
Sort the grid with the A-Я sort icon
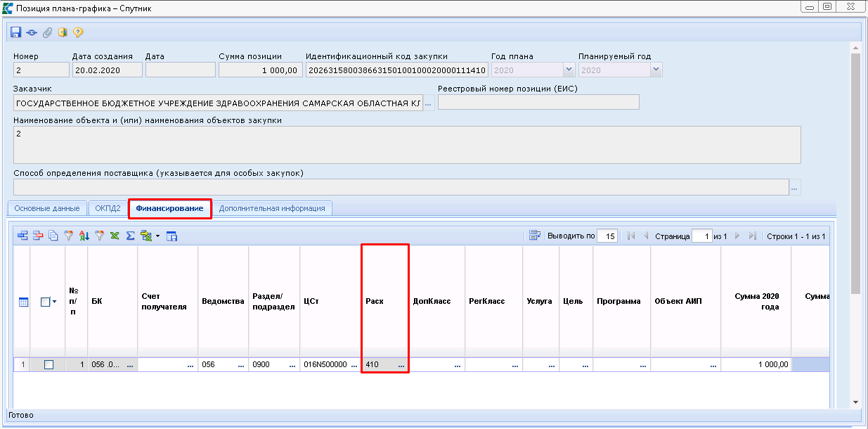[84, 236]
